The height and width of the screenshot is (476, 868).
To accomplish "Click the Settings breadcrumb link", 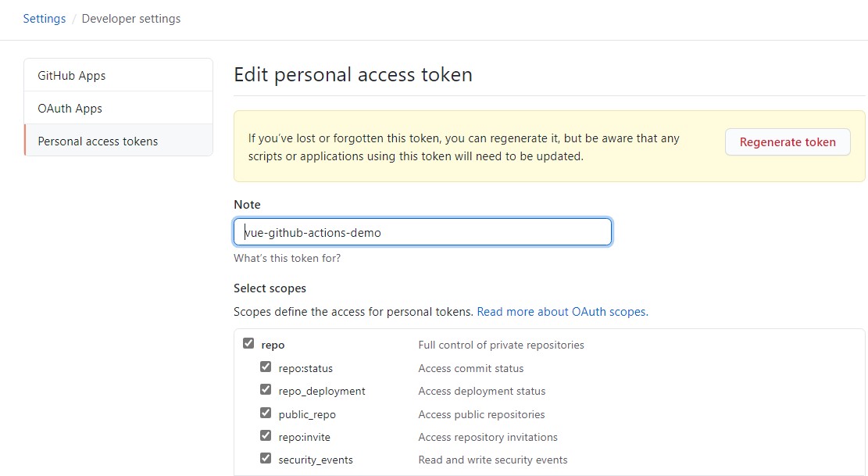I will click(x=45, y=19).
